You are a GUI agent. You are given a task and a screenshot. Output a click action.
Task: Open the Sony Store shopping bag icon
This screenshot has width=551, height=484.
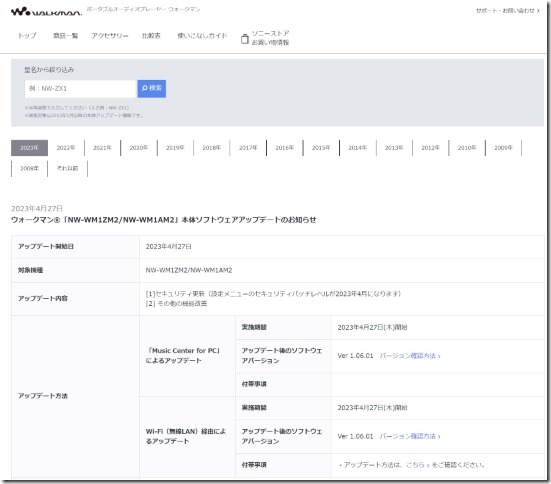coord(245,39)
